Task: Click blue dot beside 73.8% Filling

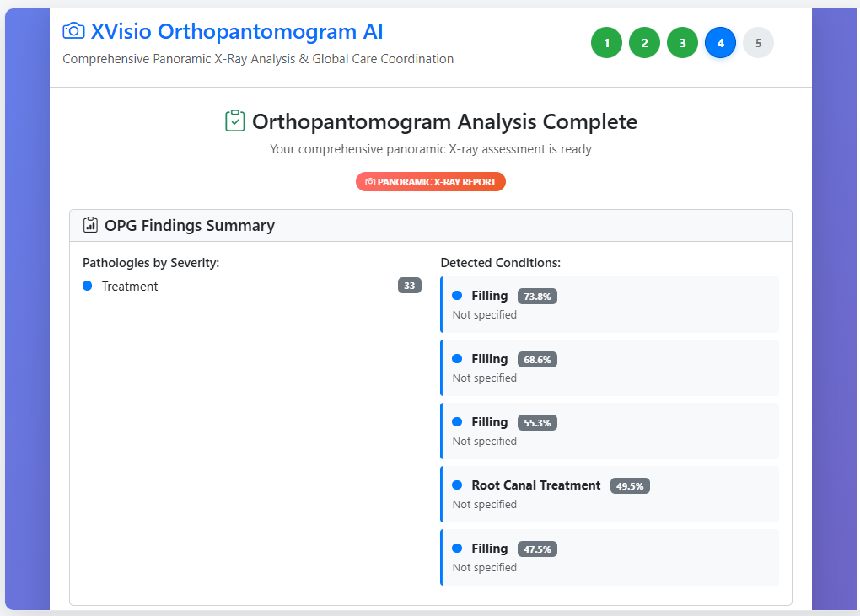Action: pos(457,296)
